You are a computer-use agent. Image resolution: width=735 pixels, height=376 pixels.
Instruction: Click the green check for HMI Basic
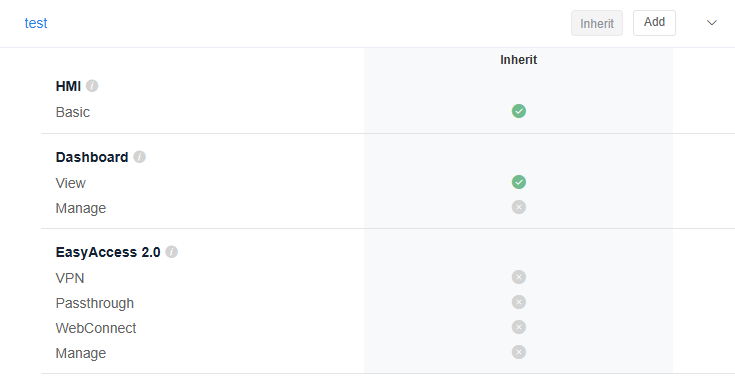coord(518,111)
